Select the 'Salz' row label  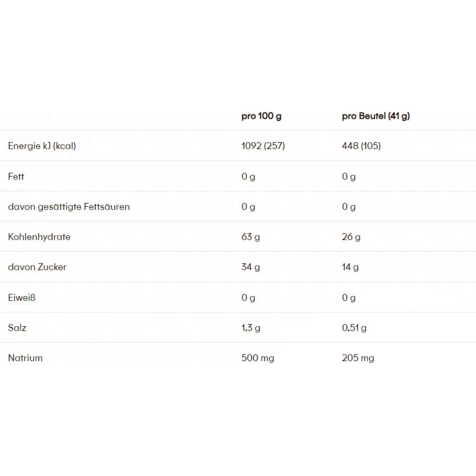[x=17, y=328]
